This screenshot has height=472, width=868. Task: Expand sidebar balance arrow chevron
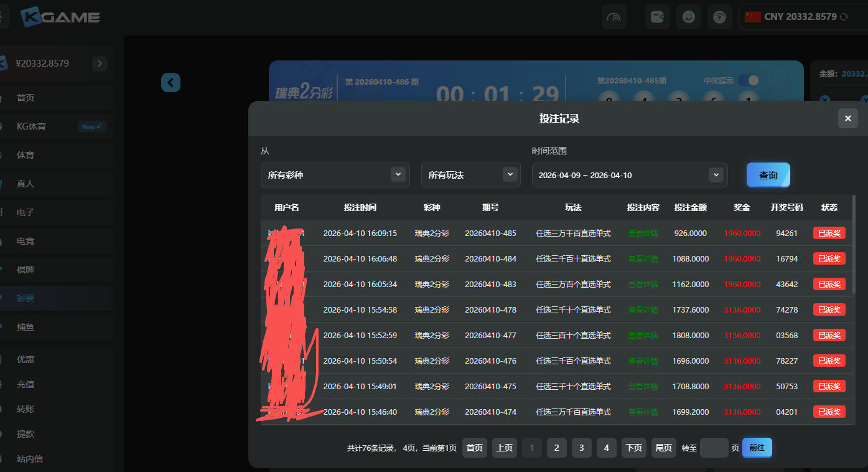tap(100, 64)
